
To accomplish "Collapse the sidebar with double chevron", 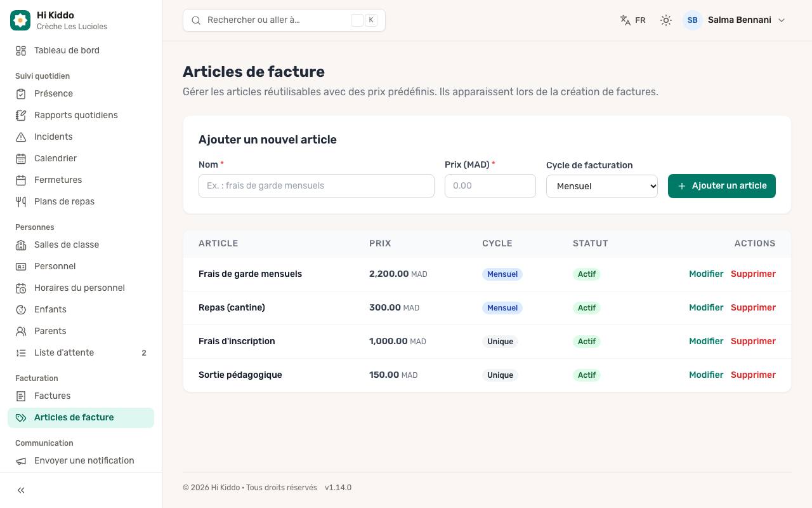I will click(21, 490).
